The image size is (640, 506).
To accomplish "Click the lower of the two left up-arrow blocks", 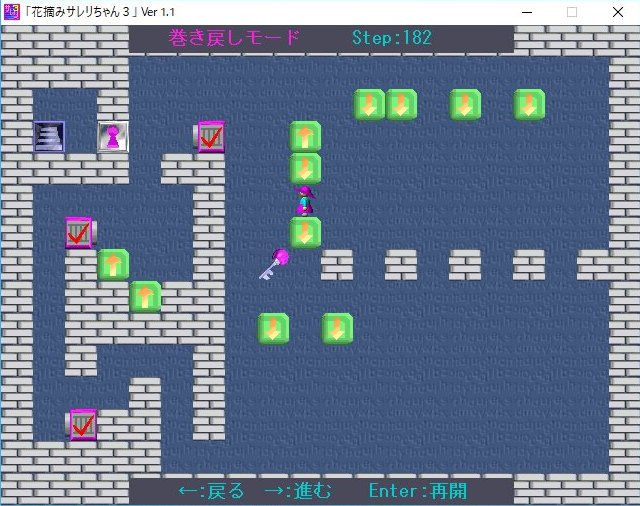I will tap(145, 296).
